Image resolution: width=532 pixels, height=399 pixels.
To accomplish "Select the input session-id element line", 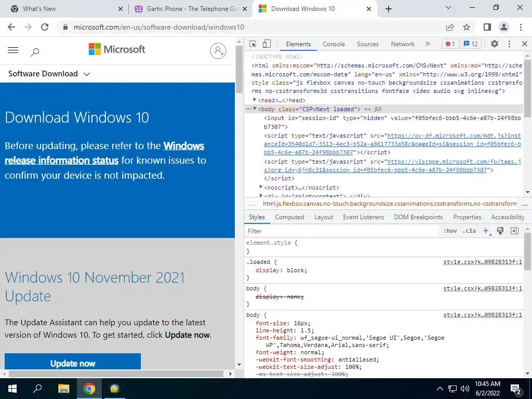I will point(392,123).
